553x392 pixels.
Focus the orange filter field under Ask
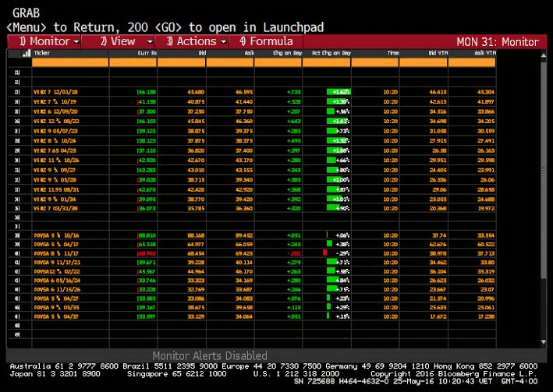coord(230,62)
